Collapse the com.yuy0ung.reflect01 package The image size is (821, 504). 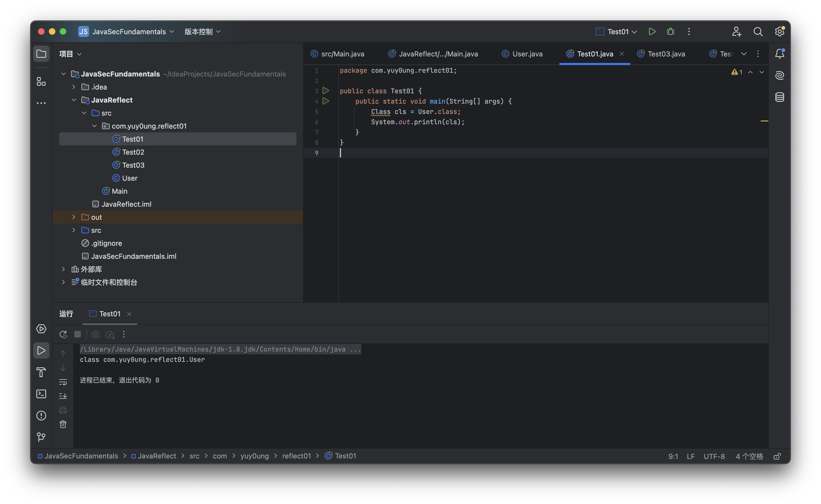[x=94, y=126]
